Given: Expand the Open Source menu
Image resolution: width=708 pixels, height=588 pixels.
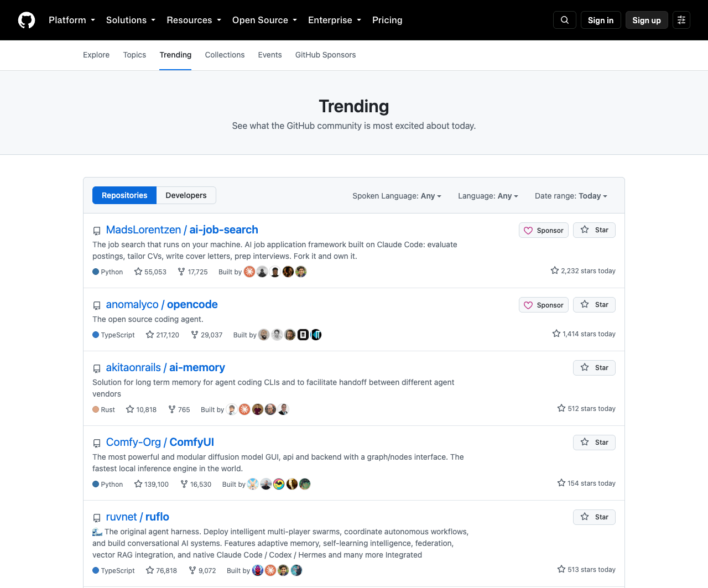Looking at the screenshot, I should click(x=264, y=20).
